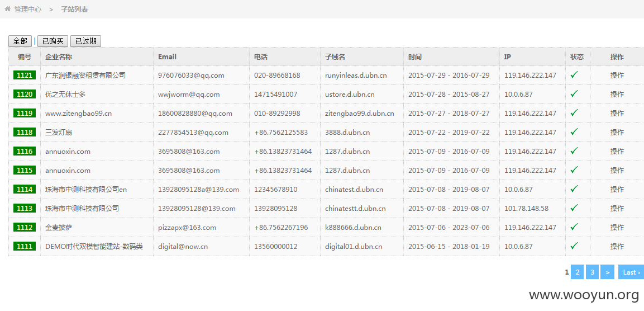Click ID badge 1114
The image size is (644, 311).
click(x=24, y=189)
